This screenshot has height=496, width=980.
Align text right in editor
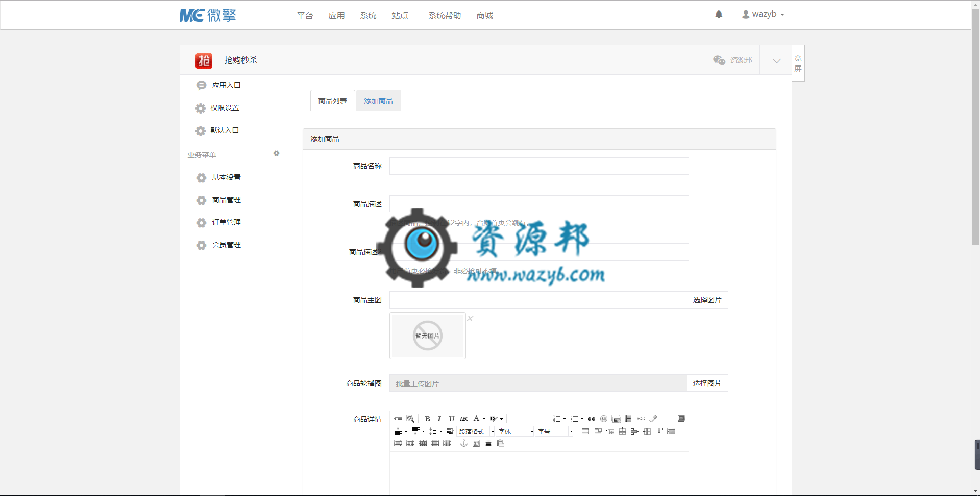[x=540, y=419]
